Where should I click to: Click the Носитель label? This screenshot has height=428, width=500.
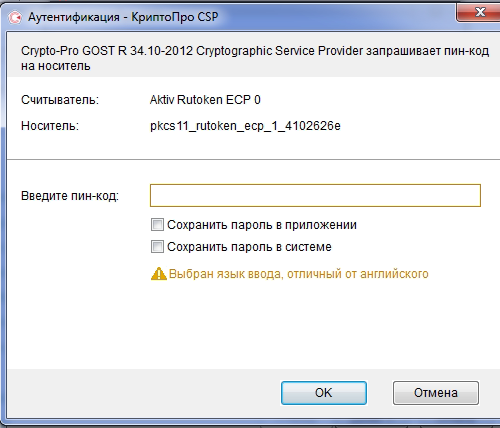[x=50, y=126]
